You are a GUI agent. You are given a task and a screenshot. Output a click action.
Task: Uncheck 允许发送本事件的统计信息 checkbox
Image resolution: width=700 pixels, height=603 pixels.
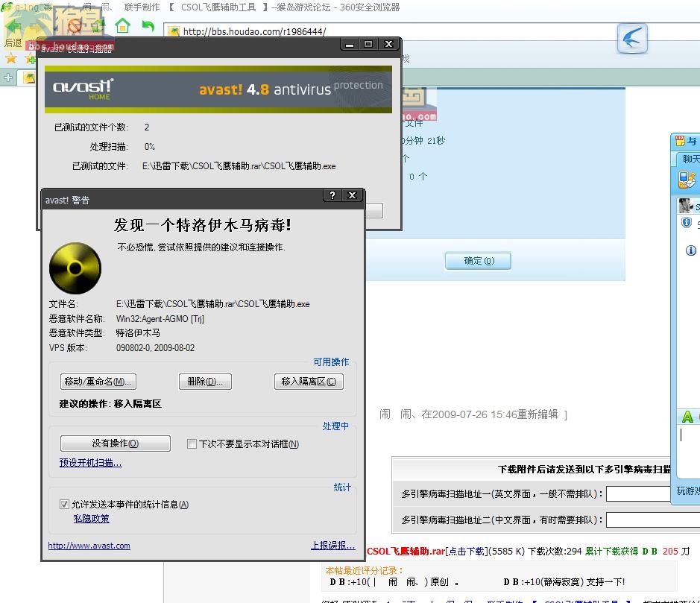tap(64, 505)
